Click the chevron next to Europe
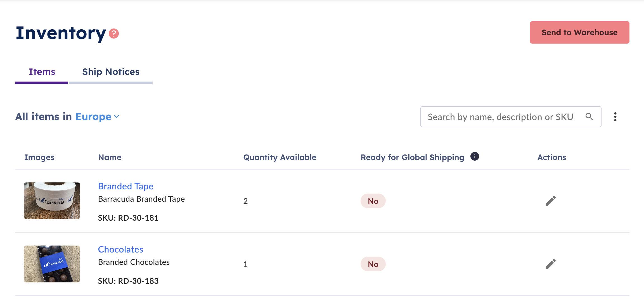Viewport: 644px width, 300px height. [x=117, y=116]
